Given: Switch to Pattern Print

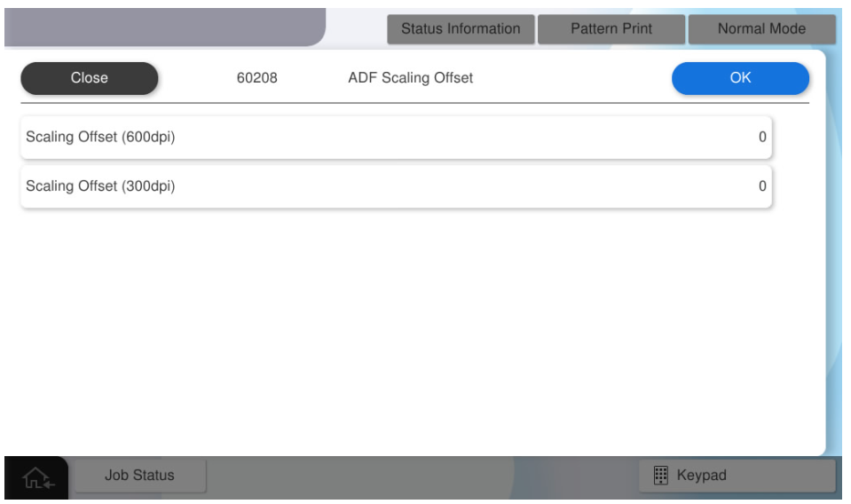Looking at the screenshot, I should click(x=611, y=28).
